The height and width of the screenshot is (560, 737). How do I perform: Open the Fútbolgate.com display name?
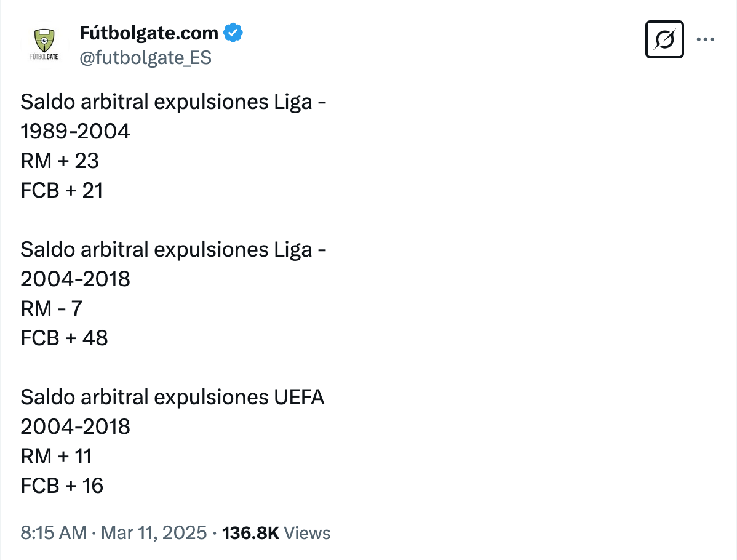tap(148, 33)
